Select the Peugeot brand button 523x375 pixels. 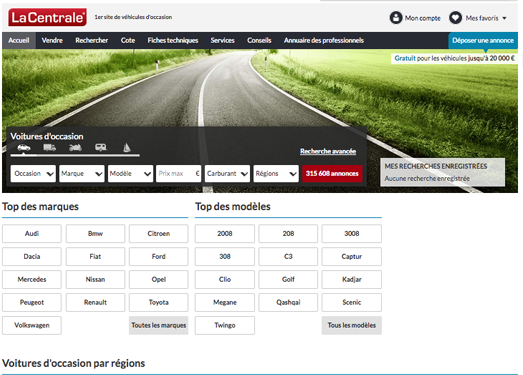[x=32, y=303]
